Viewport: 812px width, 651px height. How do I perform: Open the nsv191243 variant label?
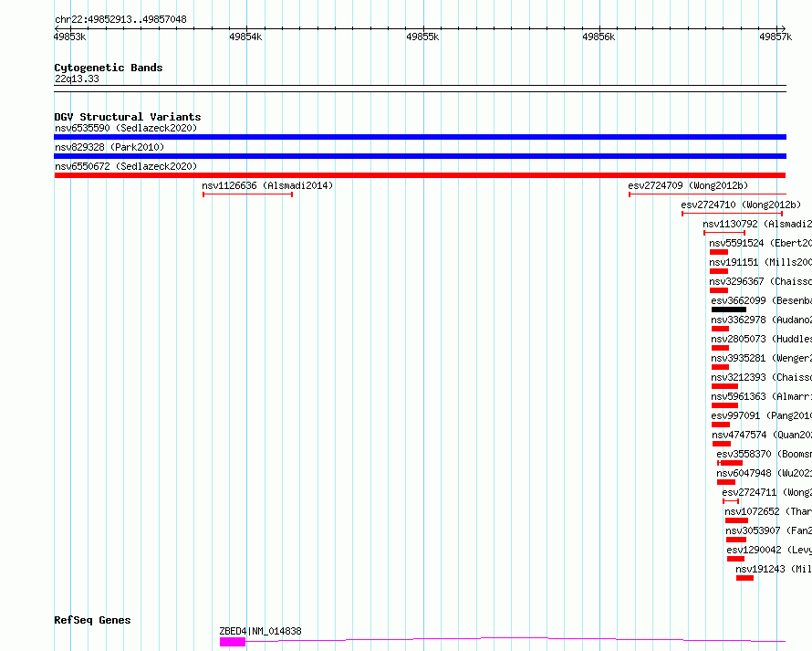pos(774,569)
